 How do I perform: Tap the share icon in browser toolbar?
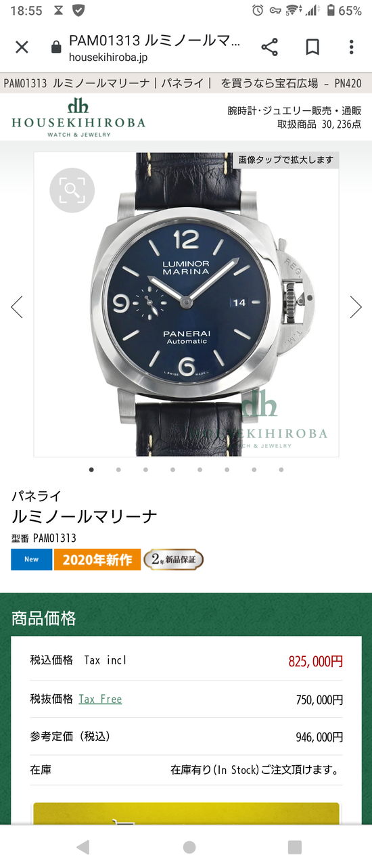pos(269,47)
